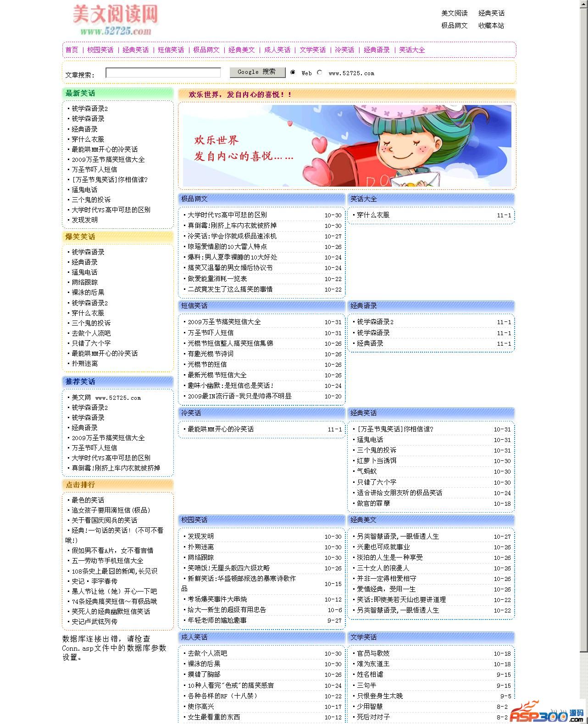Open 死后对对子 joke link
This screenshot has width=588, height=724.
coord(373,717)
